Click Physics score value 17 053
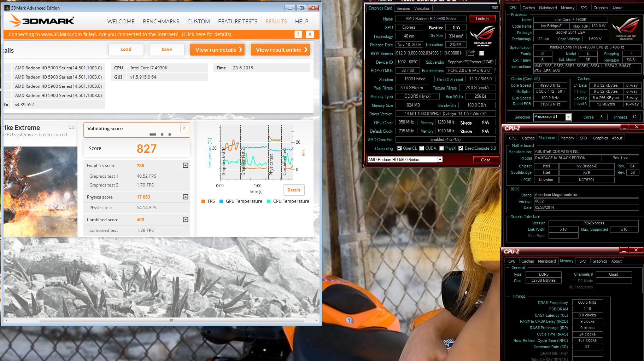 [144, 197]
